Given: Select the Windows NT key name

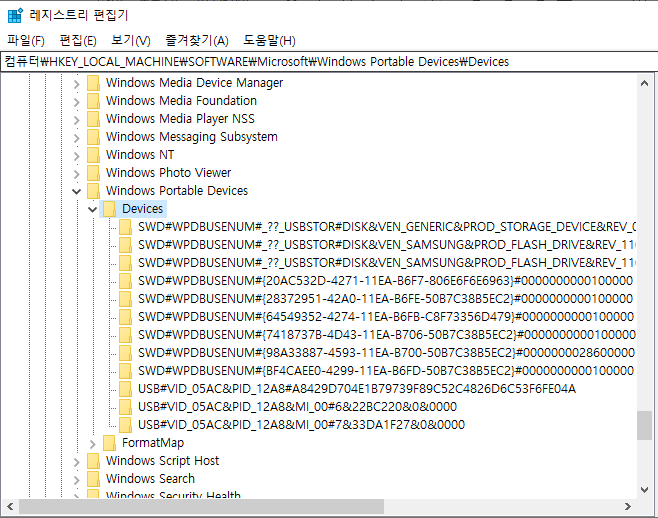Looking at the screenshot, I should coord(140,155).
